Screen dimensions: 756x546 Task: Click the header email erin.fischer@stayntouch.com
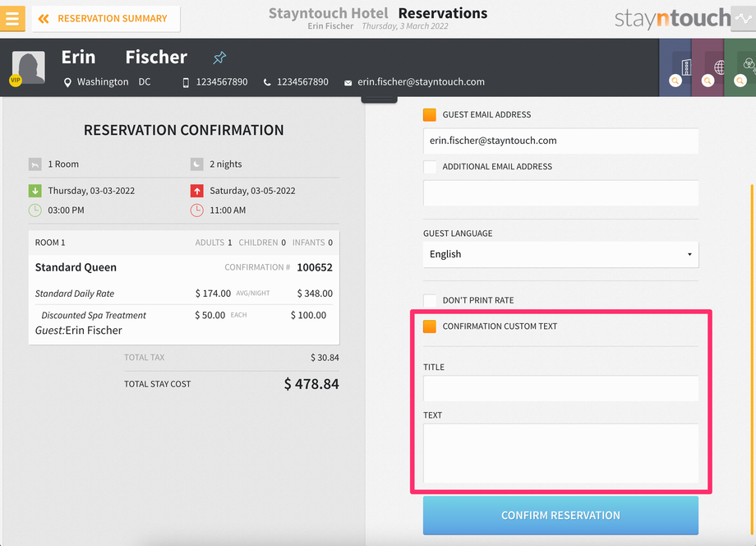(x=421, y=82)
